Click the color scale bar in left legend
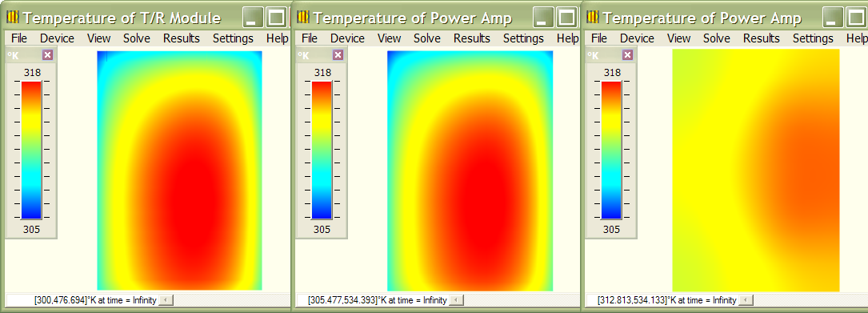The width and height of the screenshot is (868, 313). 31,150
